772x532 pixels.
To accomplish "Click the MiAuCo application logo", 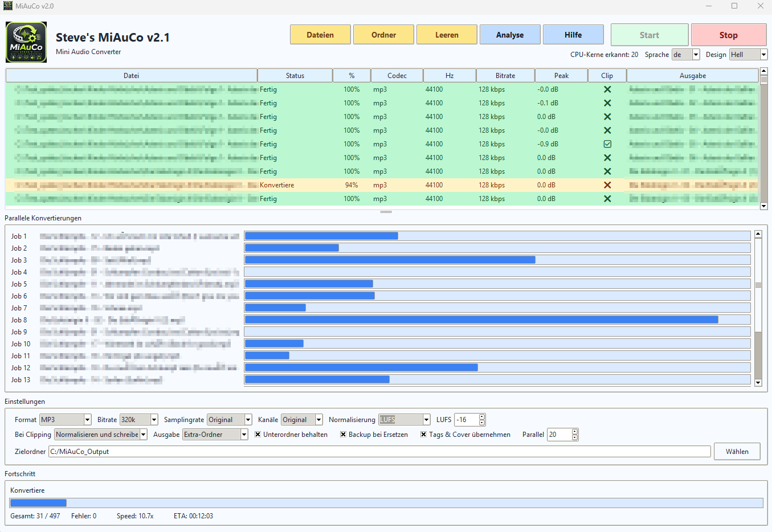I will click(x=26, y=42).
